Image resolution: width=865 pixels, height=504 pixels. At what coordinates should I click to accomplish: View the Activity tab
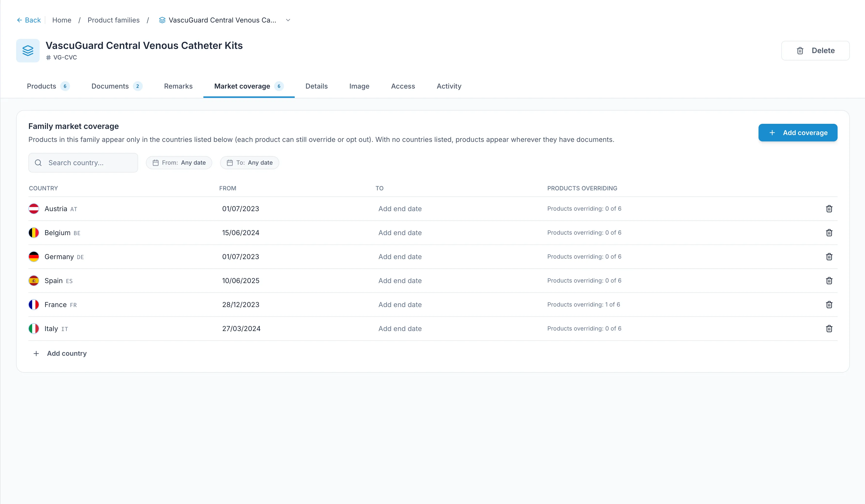449,86
